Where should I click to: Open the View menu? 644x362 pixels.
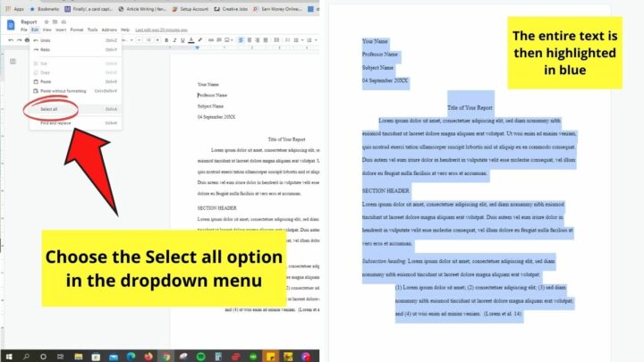[47, 30]
